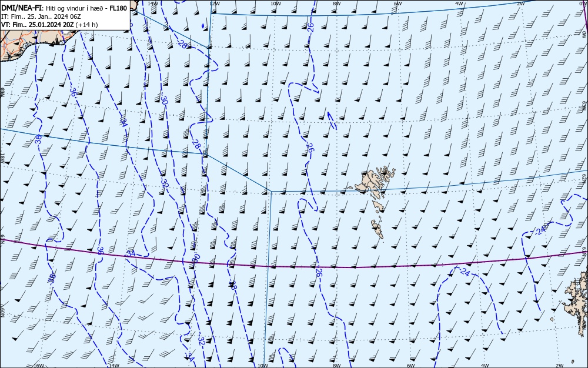Click the 16W longitude label on bottom edge
The width and height of the screenshot is (588, 368).
coord(39,366)
